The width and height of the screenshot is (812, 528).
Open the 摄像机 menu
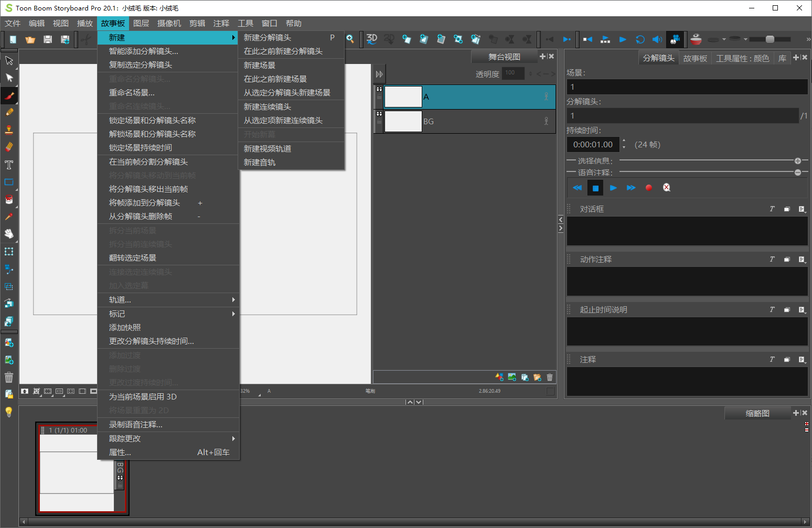point(169,24)
